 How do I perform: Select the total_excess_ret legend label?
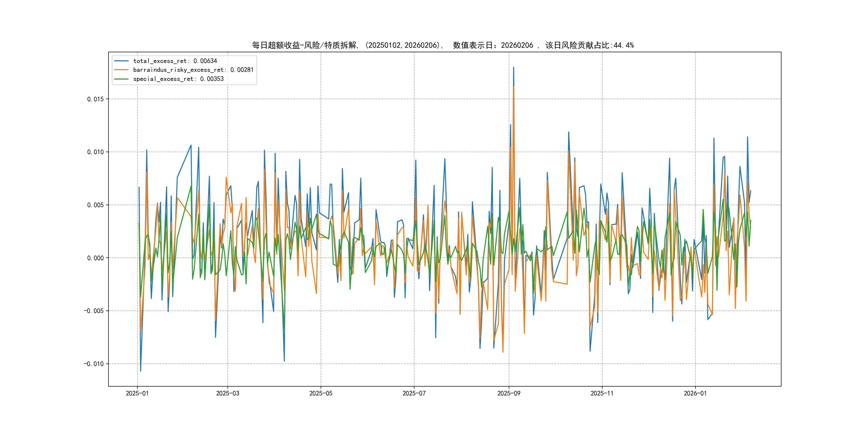(x=175, y=61)
